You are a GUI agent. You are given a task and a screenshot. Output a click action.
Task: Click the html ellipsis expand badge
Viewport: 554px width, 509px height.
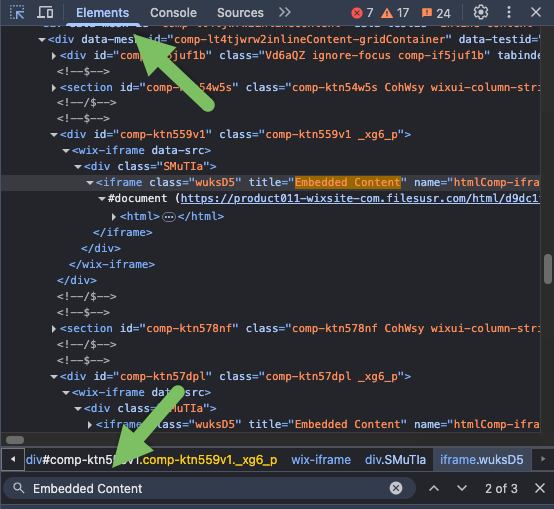point(169,217)
